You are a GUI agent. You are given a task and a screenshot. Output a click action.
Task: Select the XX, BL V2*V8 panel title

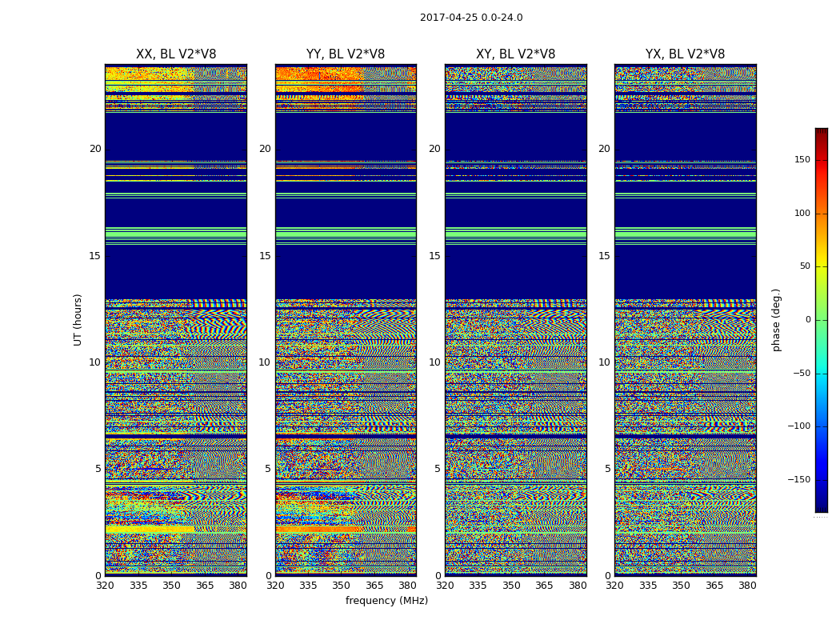(x=176, y=54)
